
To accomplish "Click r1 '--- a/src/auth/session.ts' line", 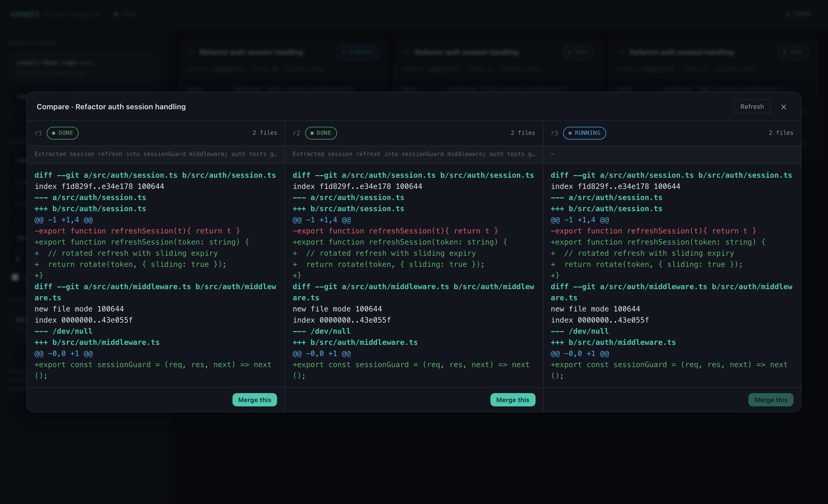I will (90, 197).
